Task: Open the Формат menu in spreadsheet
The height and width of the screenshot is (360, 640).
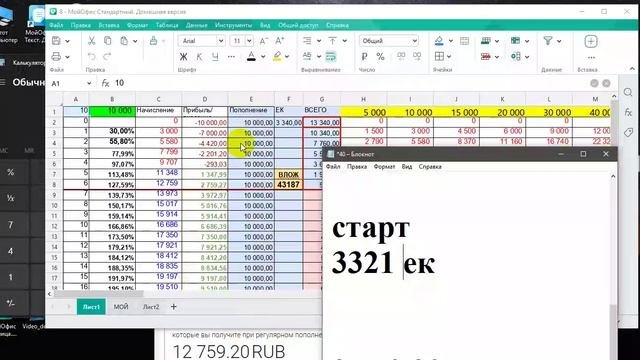Action: [137, 25]
